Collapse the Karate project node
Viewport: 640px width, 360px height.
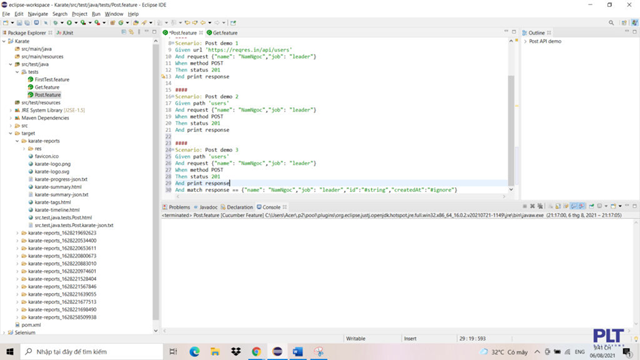point(4,41)
